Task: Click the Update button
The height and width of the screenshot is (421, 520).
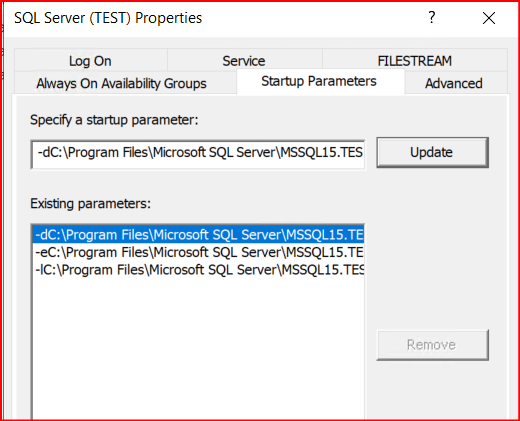Action: tap(432, 152)
